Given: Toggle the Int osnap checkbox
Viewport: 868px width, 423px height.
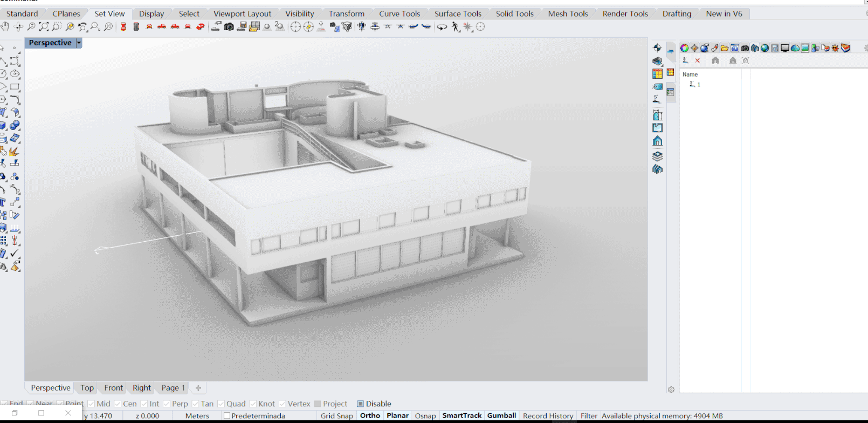Looking at the screenshot, I should click(x=144, y=404).
